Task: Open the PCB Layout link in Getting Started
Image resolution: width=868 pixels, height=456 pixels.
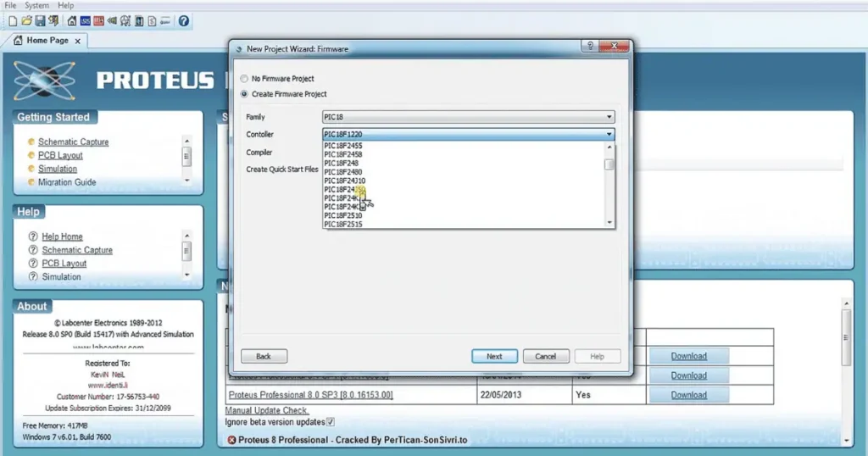Action: click(60, 155)
